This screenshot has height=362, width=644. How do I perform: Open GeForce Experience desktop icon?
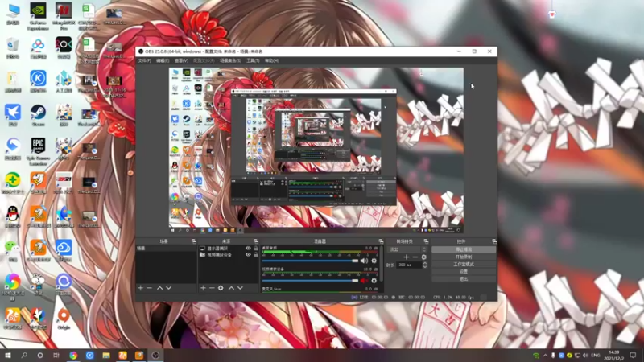(x=38, y=16)
